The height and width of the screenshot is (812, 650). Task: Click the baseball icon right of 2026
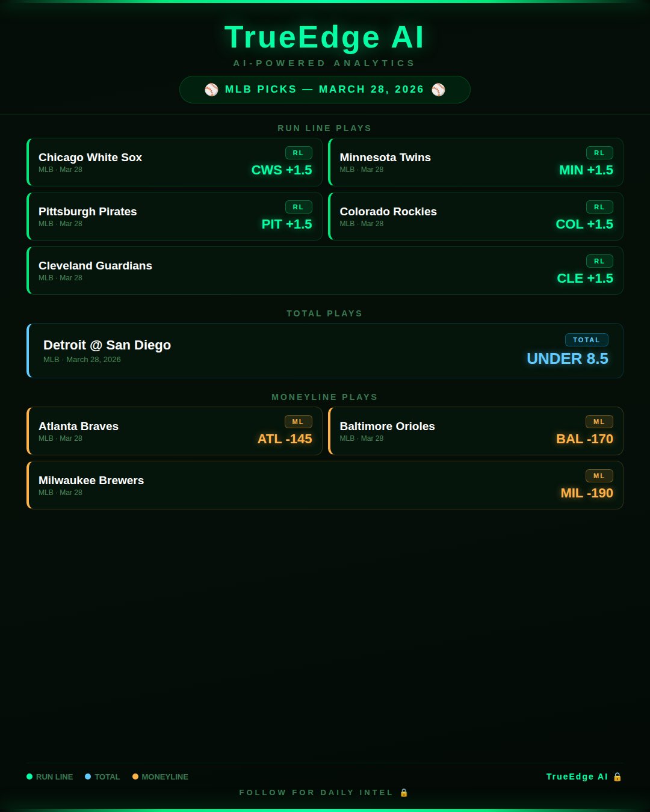click(x=438, y=90)
